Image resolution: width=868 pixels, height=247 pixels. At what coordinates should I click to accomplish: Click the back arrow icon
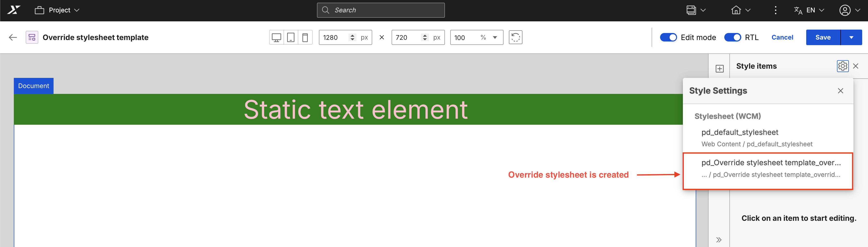pos(13,37)
